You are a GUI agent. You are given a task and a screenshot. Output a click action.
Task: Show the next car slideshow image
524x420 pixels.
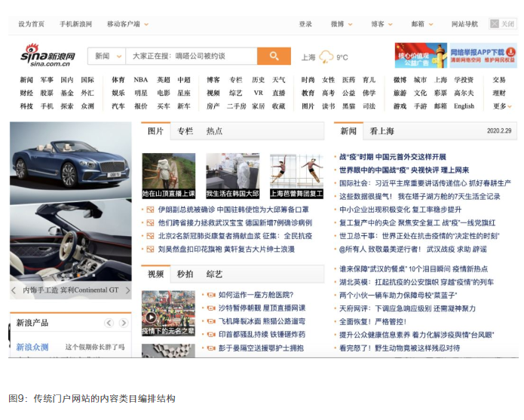(127, 290)
